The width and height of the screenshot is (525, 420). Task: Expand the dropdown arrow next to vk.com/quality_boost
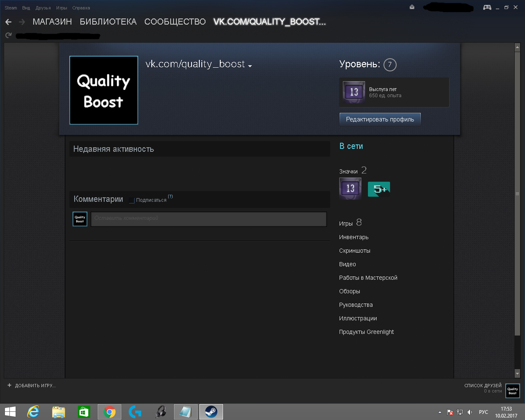click(250, 66)
